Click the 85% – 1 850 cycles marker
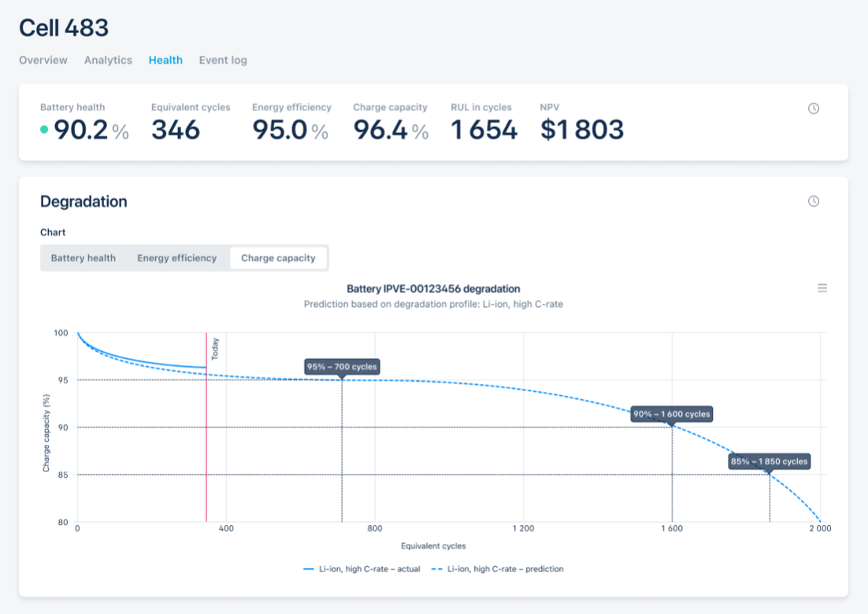The width and height of the screenshot is (868, 614). click(769, 461)
